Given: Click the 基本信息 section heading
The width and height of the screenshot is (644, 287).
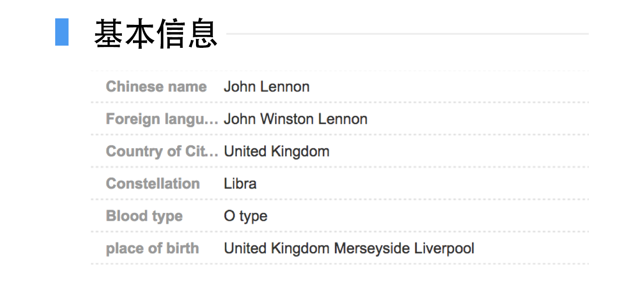Looking at the screenshot, I should (x=155, y=34).
